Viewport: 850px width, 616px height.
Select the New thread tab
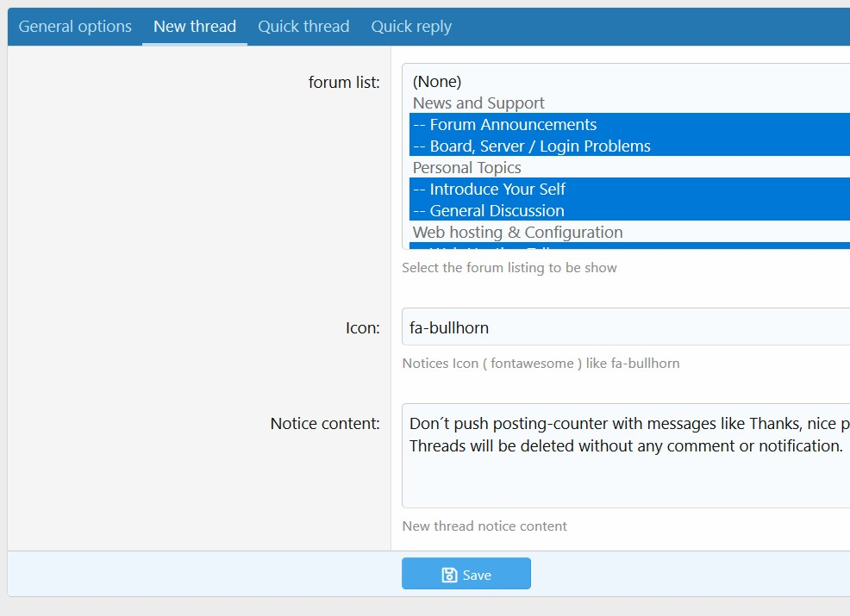pos(195,27)
